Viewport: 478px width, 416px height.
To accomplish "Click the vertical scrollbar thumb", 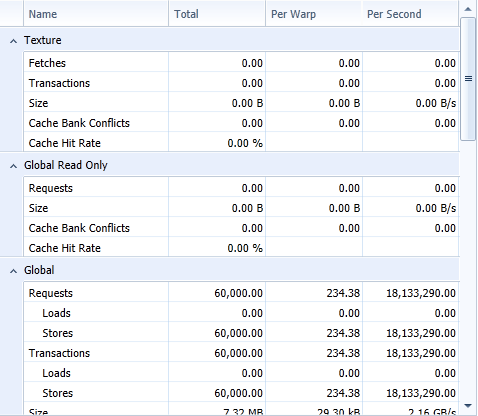I will 468,79.
